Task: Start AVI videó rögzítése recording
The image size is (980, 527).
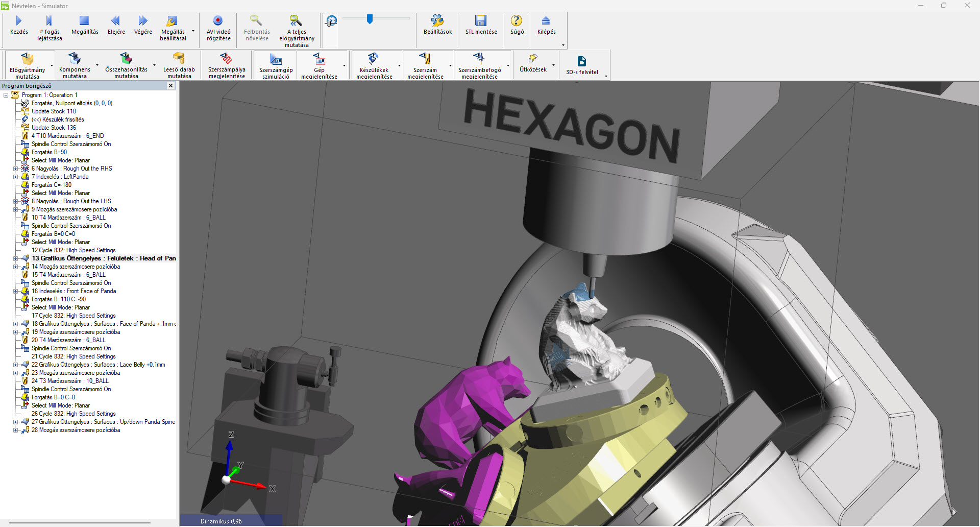Action: (218, 28)
